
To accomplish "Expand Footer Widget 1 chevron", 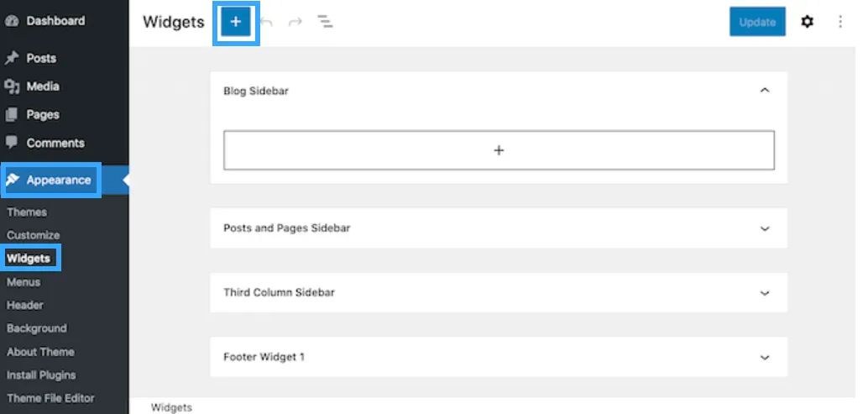I will pos(765,358).
